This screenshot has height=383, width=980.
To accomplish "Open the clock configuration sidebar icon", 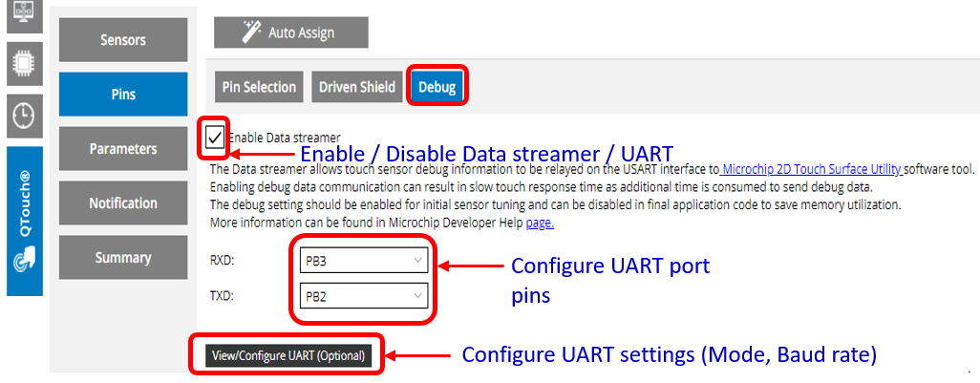I will click(25, 116).
